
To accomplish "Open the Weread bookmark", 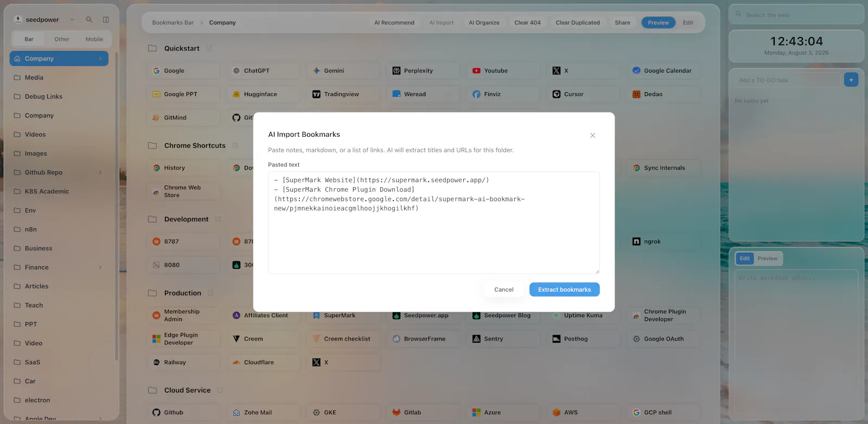I will pos(423,94).
